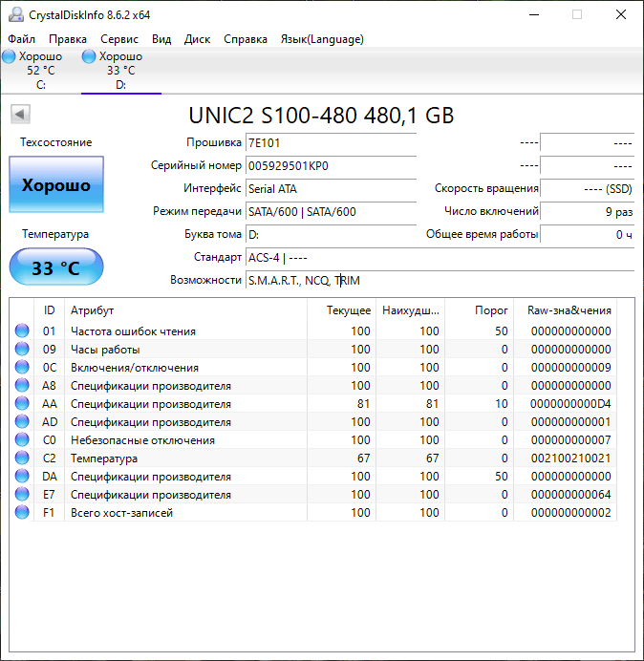Click status orb for attribute 01

[22, 330]
